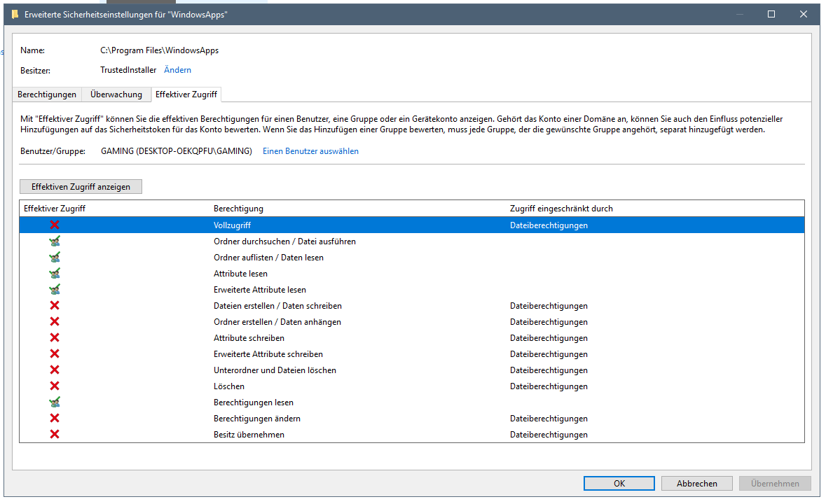Click green check icon for Erweiterte Attribute lesen

pyautogui.click(x=54, y=289)
